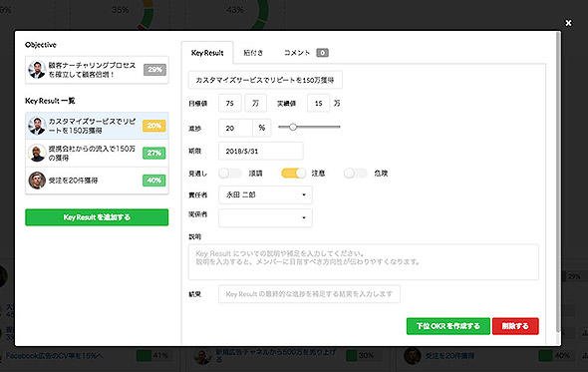This screenshot has height=372, width=588.
Task: Select the 受注を20件獲得 row
Action: pyautogui.click(x=97, y=181)
